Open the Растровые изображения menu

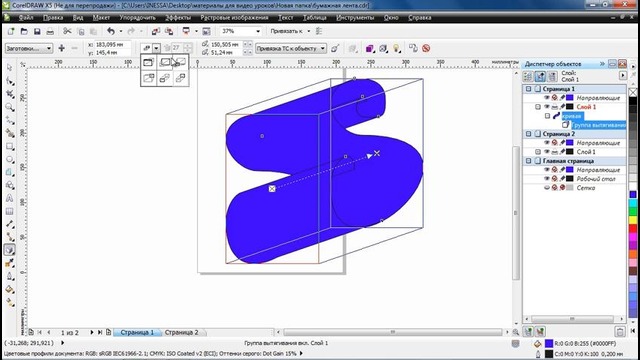click(234, 18)
